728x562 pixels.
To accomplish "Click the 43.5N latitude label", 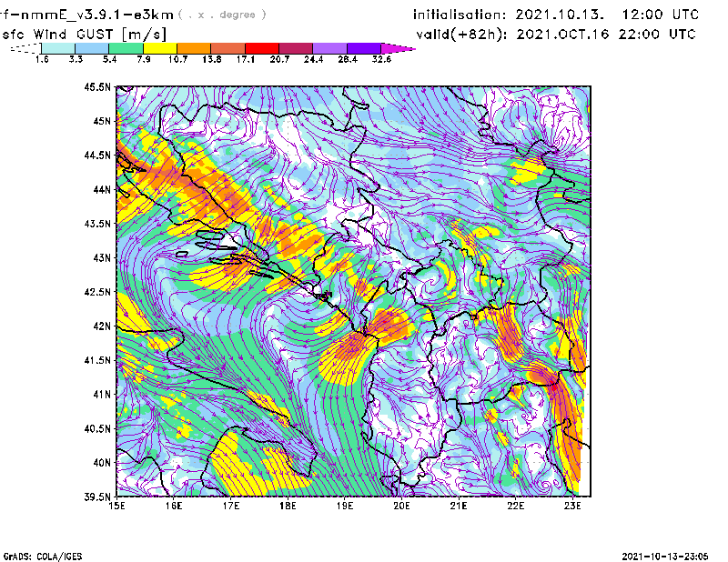I will [97, 224].
